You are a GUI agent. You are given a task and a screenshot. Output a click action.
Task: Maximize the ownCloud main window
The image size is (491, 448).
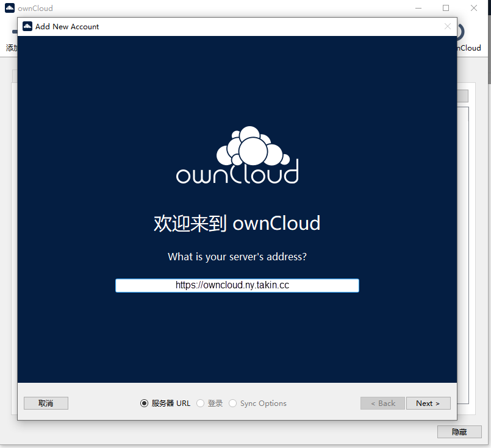[x=446, y=8]
